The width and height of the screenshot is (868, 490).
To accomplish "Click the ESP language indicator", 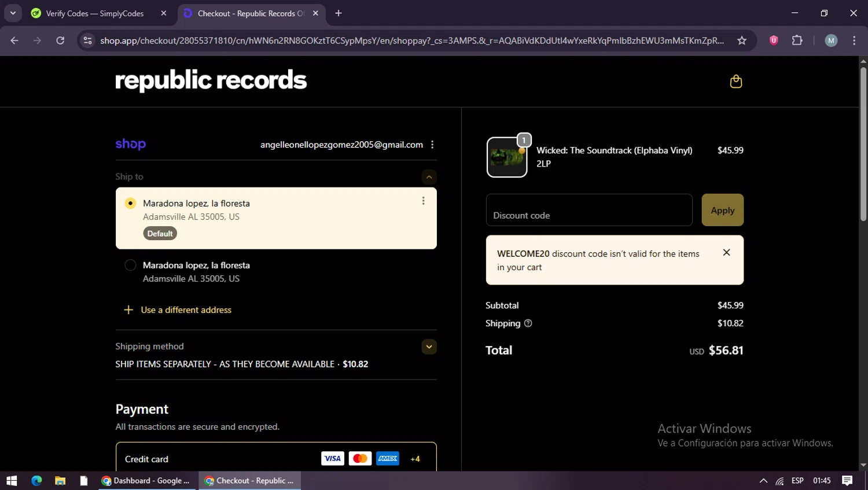I will point(797,481).
